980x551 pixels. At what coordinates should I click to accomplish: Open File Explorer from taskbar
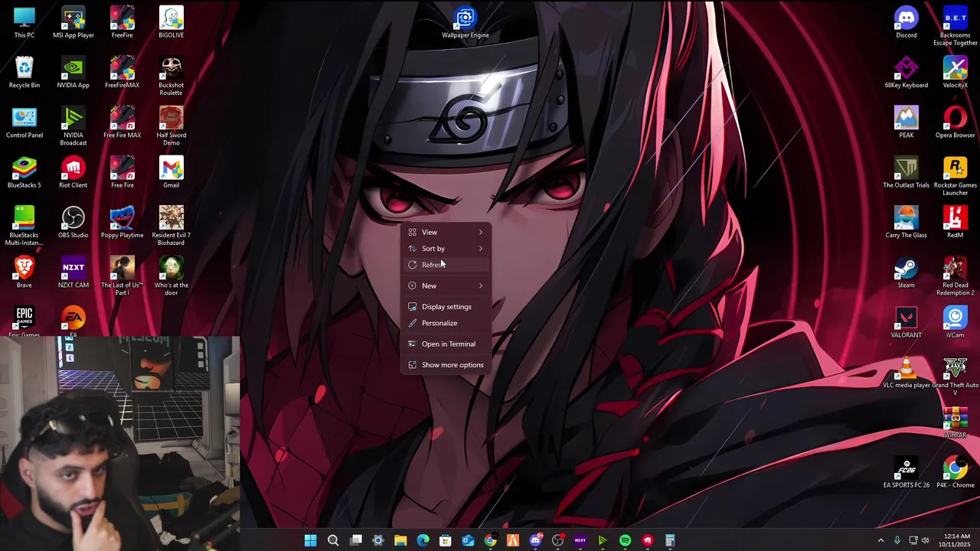click(x=400, y=541)
